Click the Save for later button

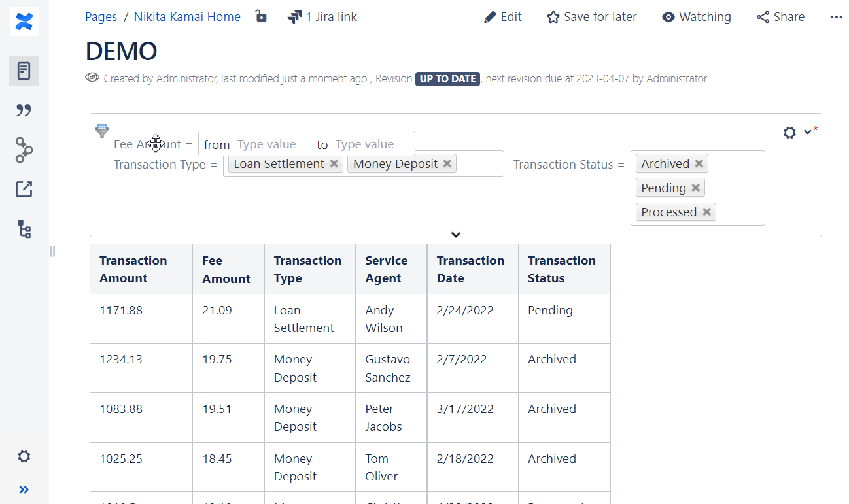[x=592, y=17]
